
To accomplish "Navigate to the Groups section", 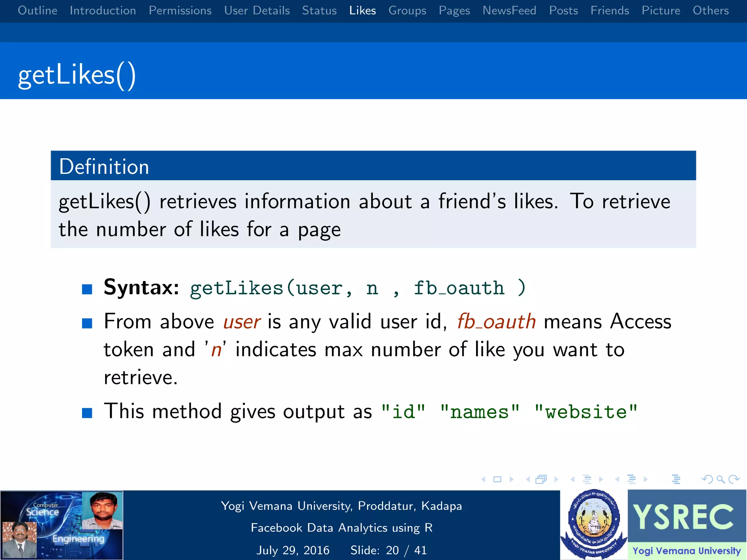I will (x=407, y=11).
